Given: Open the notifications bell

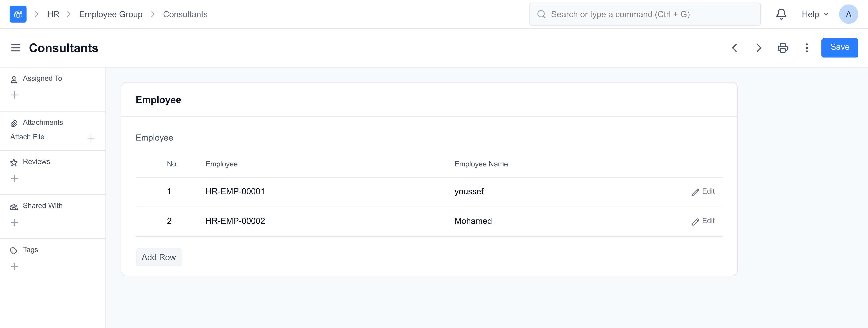Looking at the screenshot, I should coord(781,14).
